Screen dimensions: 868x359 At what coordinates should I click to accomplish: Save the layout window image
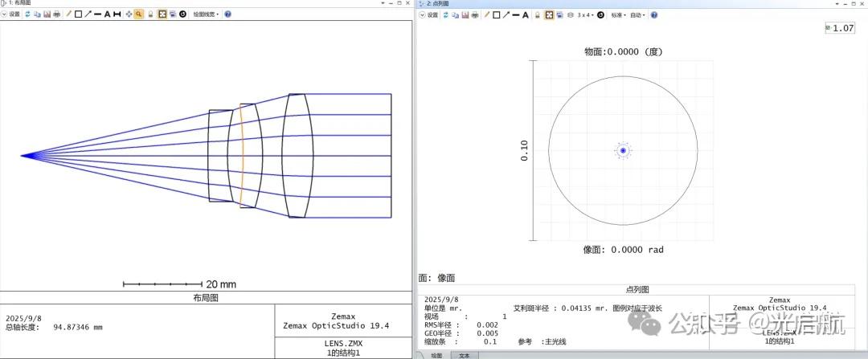coord(47,14)
